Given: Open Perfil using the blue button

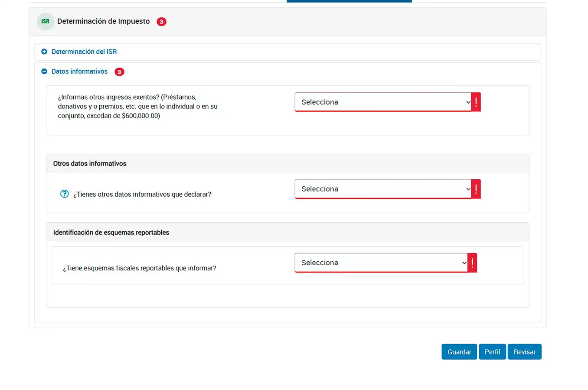Looking at the screenshot, I should click(492, 352).
